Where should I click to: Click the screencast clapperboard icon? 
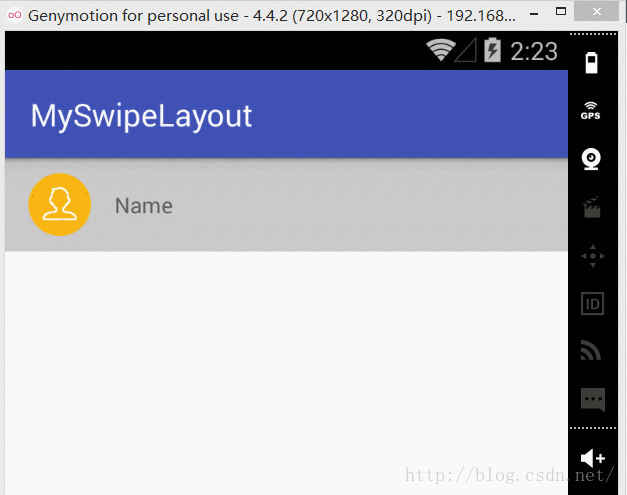(592, 207)
